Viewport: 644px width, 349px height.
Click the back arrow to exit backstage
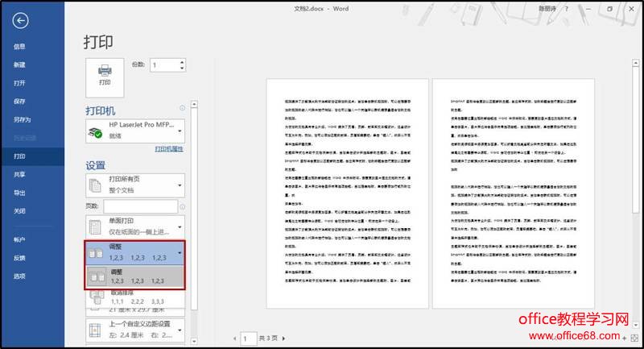click(x=21, y=21)
